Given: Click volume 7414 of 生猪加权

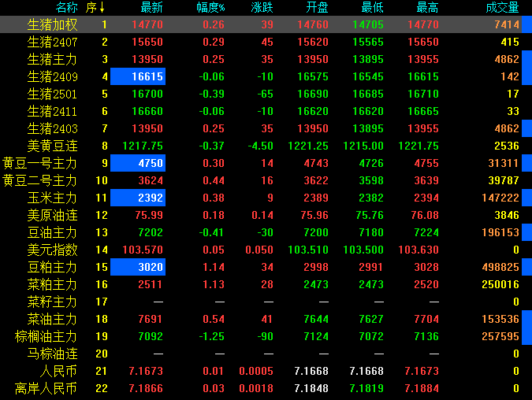Looking at the screenshot, I should click(507, 24).
